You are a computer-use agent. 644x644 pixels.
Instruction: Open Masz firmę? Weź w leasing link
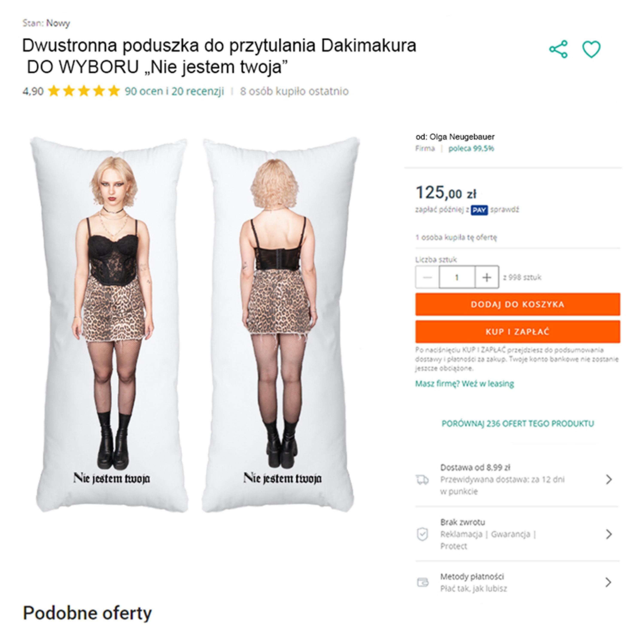coord(465,384)
